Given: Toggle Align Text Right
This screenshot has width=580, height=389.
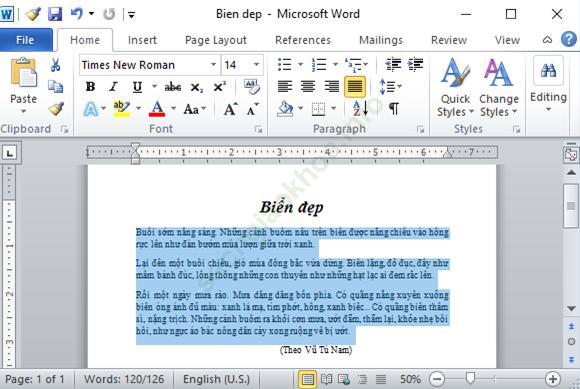Looking at the screenshot, I should (x=331, y=87).
